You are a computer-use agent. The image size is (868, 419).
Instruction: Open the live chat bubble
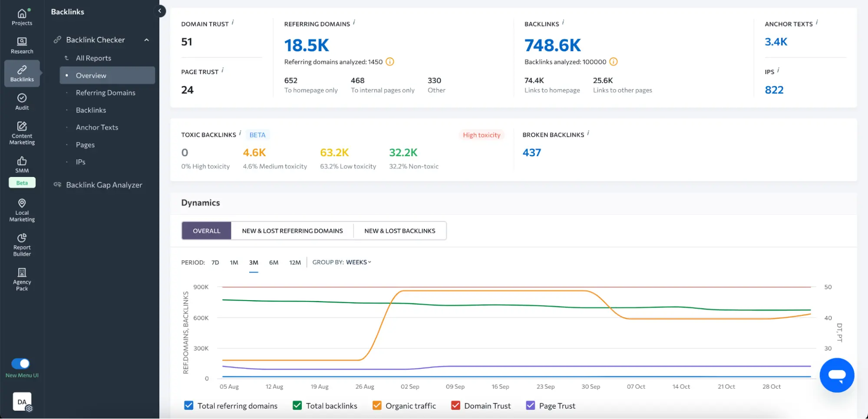coord(836,375)
